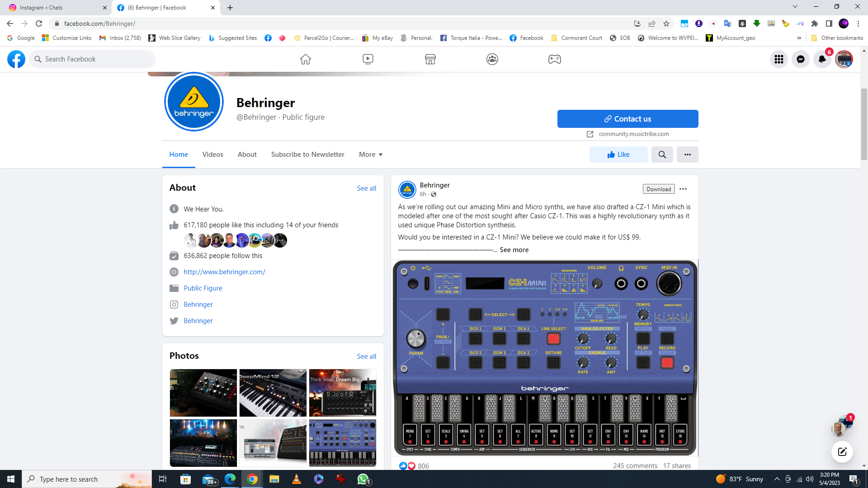Click the Contact us button

pyautogui.click(x=627, y=119)
